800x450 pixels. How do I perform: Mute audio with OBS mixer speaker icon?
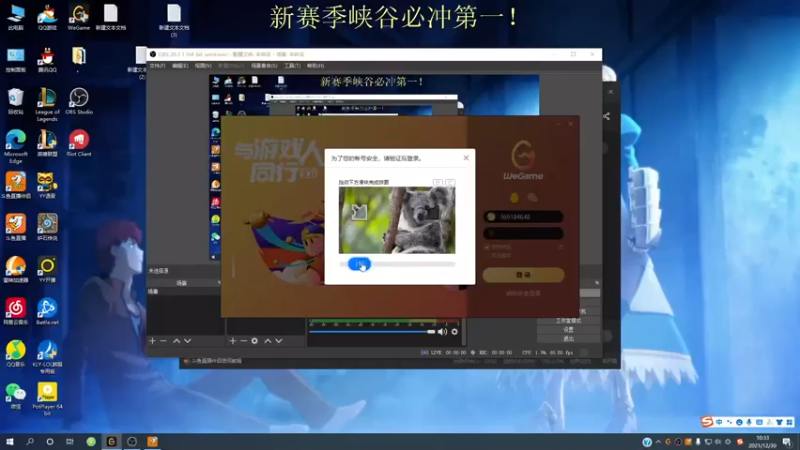pyautogui.click(x=442, y=332)
